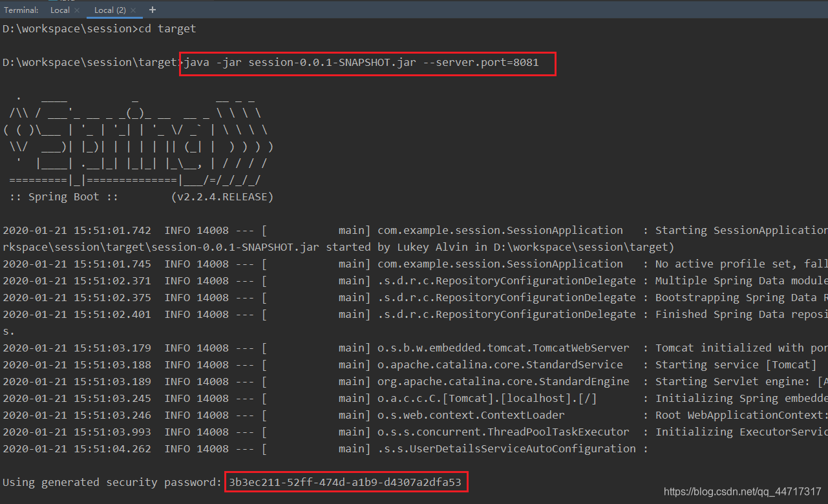Add a new terminal session with plus

tap(153, 10)
